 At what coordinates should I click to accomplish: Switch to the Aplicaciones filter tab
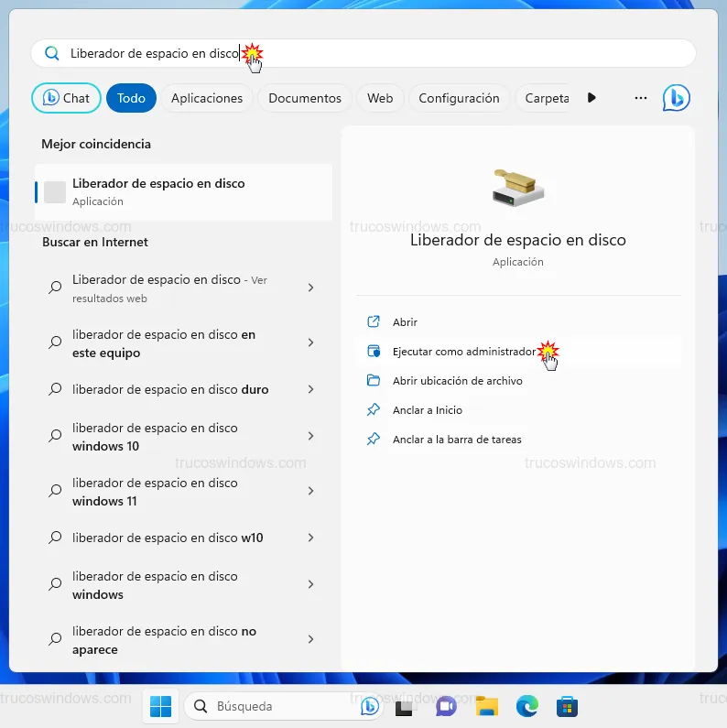tap(207, 98)
